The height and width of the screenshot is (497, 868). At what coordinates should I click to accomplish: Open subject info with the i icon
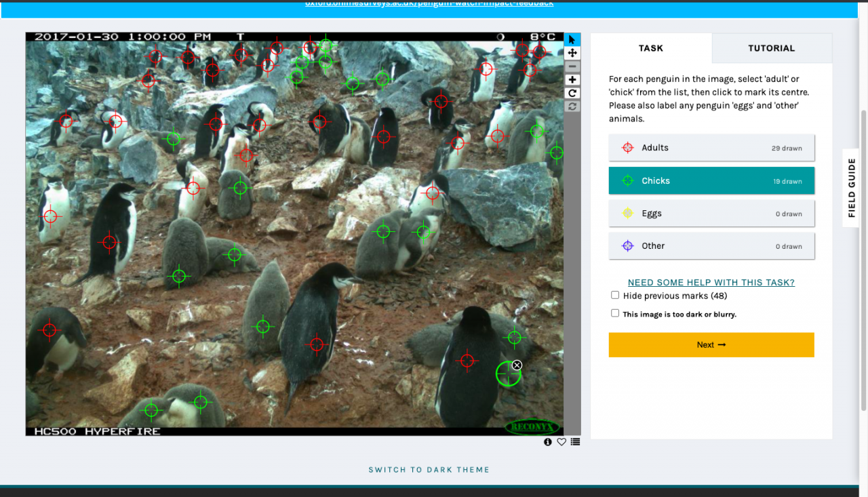[548, 442]
